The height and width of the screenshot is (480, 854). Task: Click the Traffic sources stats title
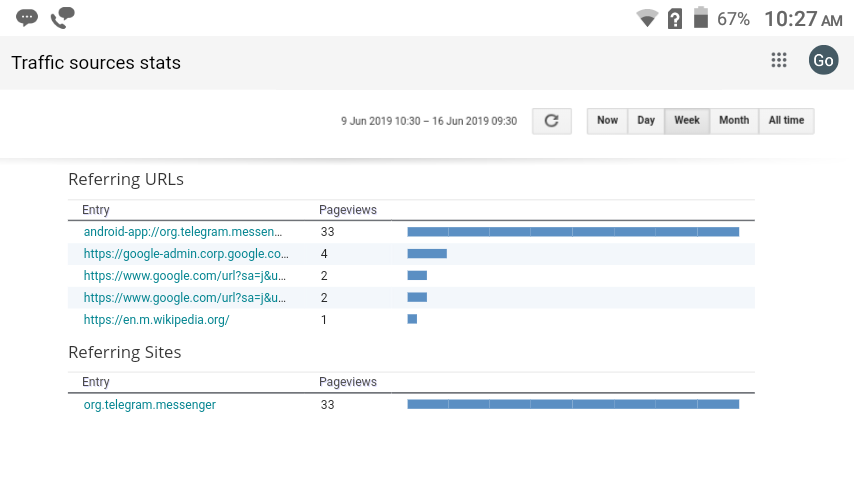pos(96,63)
